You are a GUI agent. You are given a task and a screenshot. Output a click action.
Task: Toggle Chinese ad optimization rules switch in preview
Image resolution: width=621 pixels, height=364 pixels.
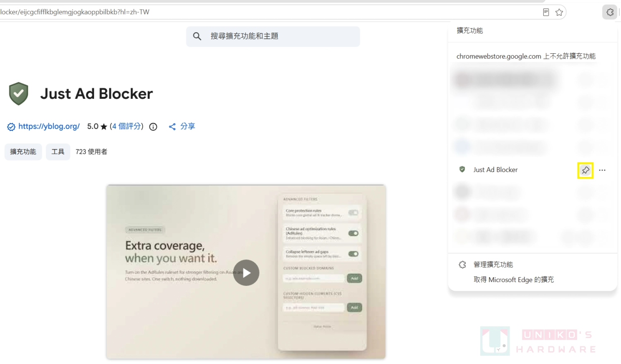point(353,233)
